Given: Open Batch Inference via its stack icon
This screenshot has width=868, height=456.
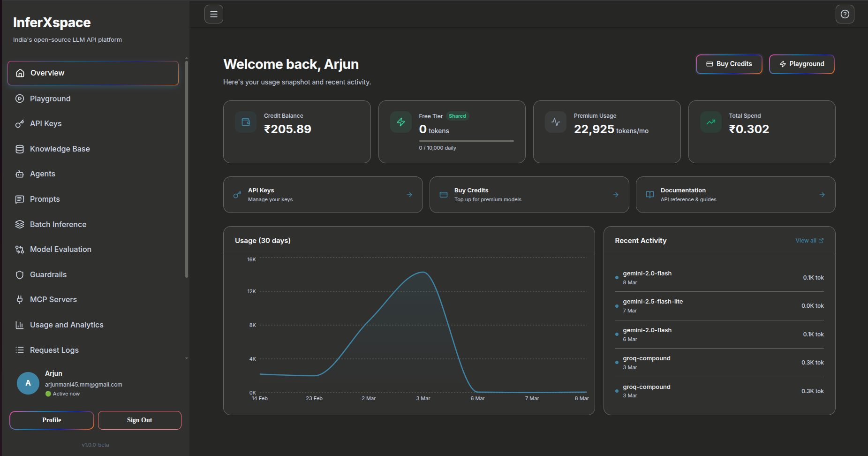Looking at the screenshot, I should 19,224.
